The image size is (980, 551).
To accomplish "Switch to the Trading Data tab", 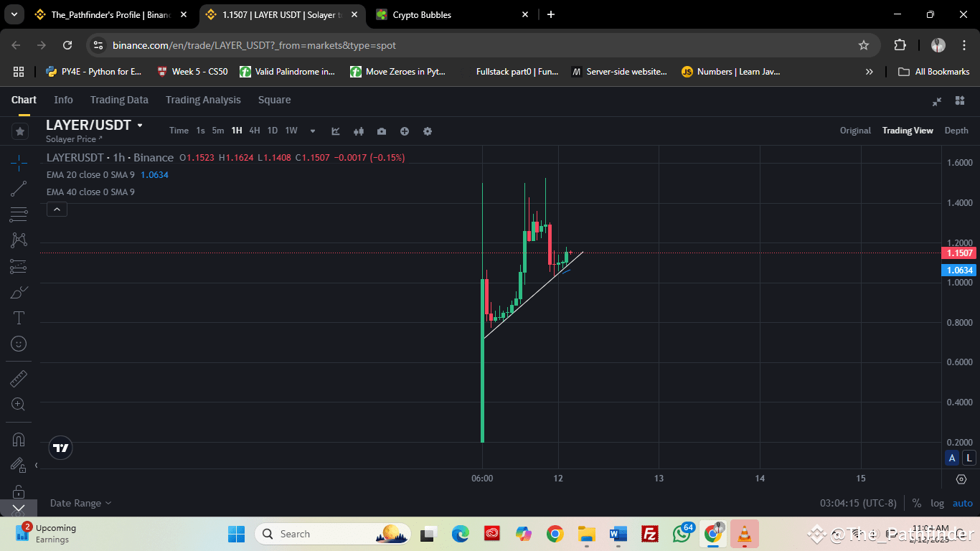I will pyautogui.click(x=118, y=100).
